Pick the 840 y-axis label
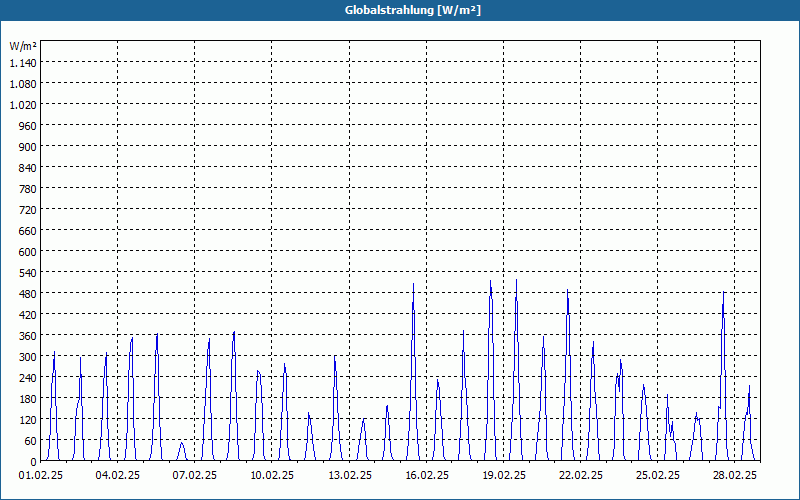Viewport: 800px width, 500px height. [28, 168]
